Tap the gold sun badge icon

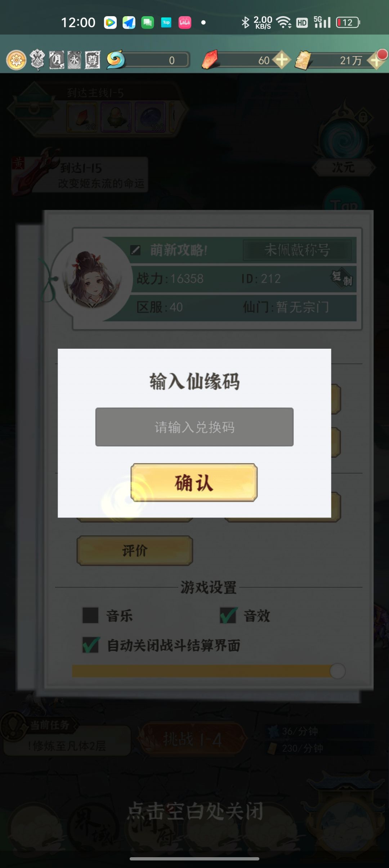(x=16, y=60)
